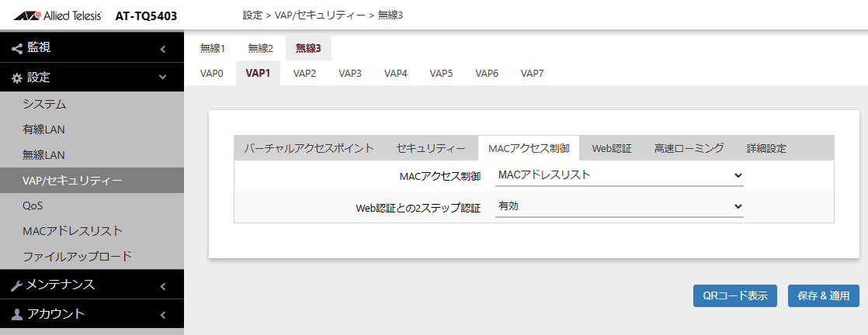Open the セキュリティー tab

[x=431, y=148]
